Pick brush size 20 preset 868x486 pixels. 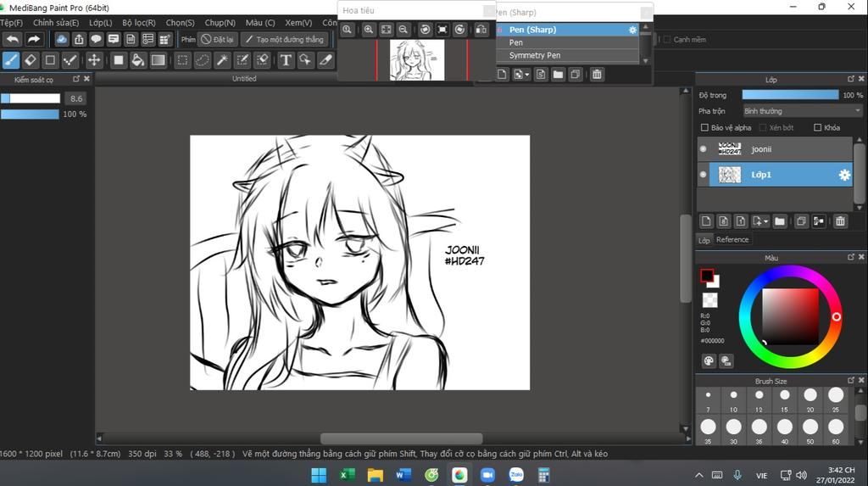[x=810, y=395]
